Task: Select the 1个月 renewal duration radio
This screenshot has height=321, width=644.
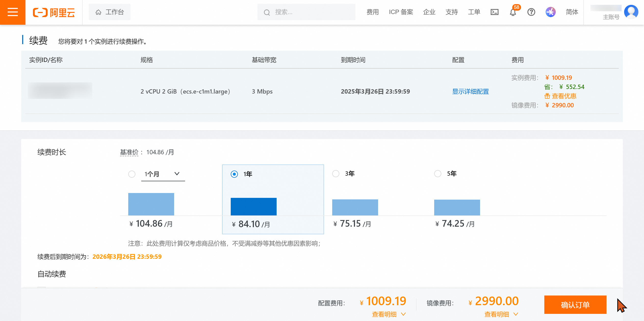Action: coord(132,174)
